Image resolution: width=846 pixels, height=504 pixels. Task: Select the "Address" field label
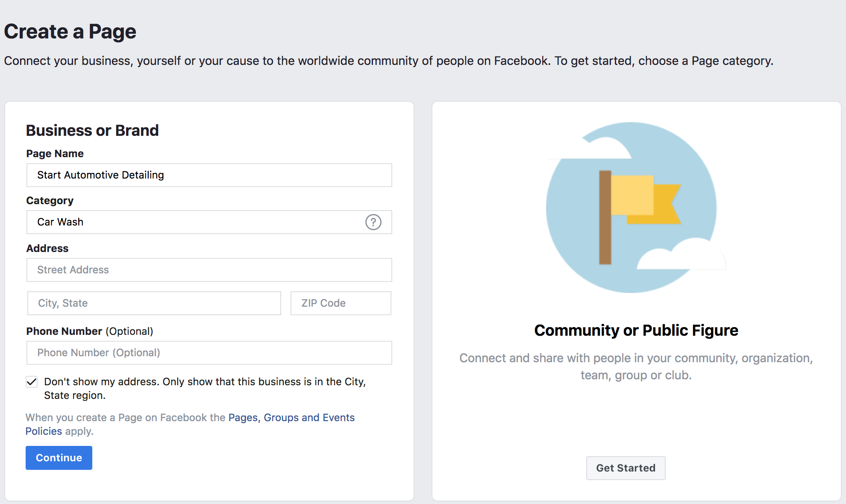coord(47,249)
